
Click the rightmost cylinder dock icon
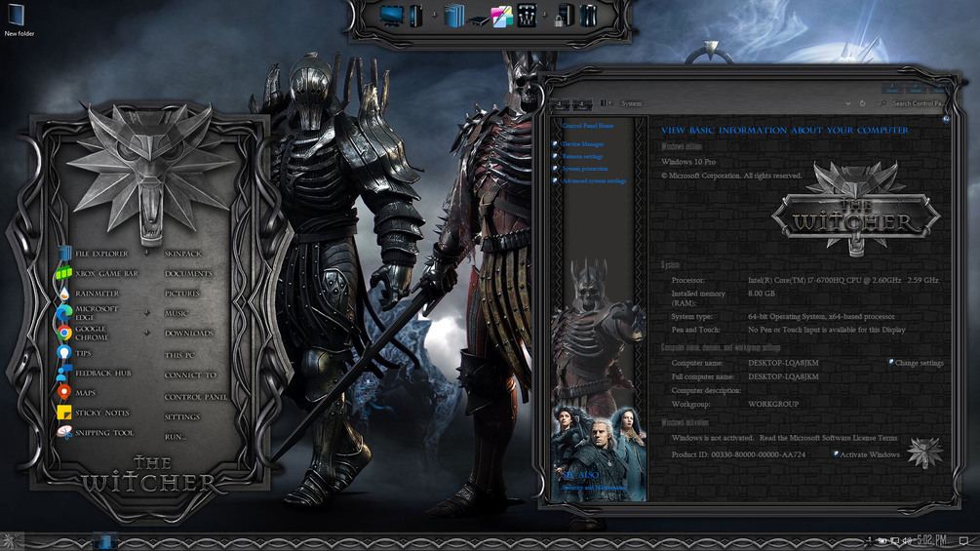[x=588, y=16]
